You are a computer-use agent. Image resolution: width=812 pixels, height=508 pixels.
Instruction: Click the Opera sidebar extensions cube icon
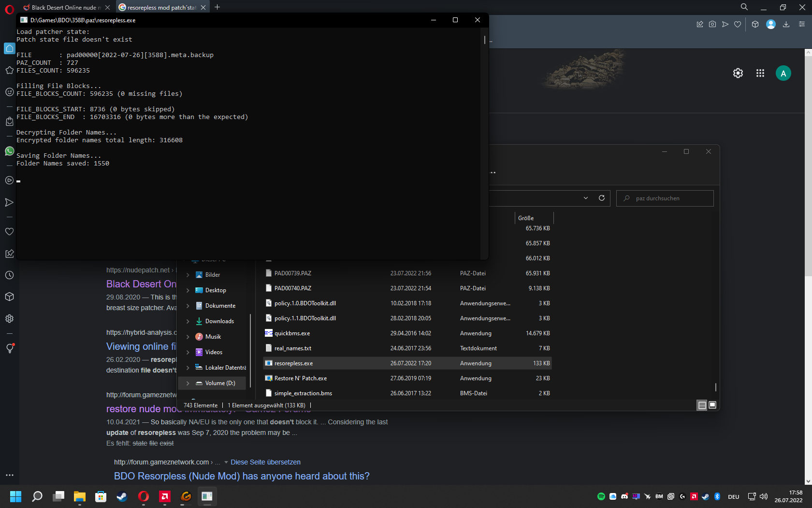tap(9, 297)
